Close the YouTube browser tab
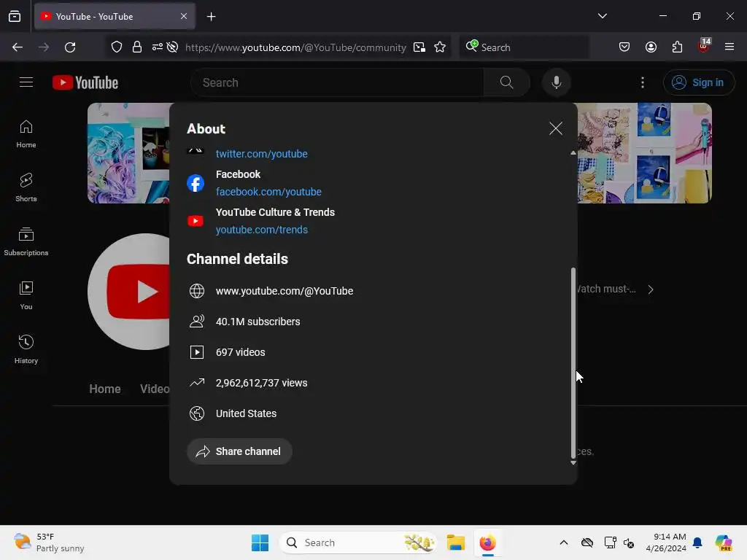This screenshot has width=747, height=560. pyautogui.click(x=183, y=16)
